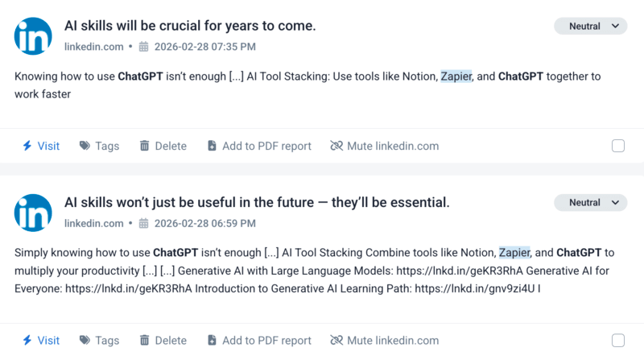Click the Tags icon in the second mention

click(85, 340)
